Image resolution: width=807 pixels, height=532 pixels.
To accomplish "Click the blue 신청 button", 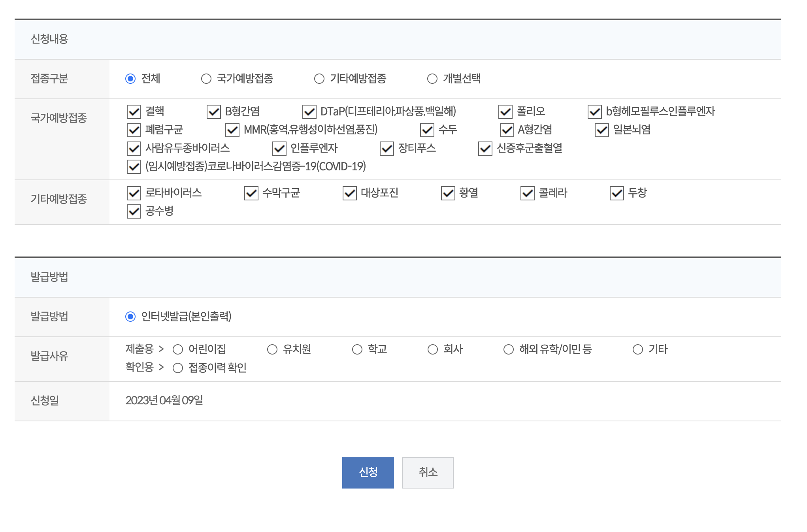I will tap(368, 472).
